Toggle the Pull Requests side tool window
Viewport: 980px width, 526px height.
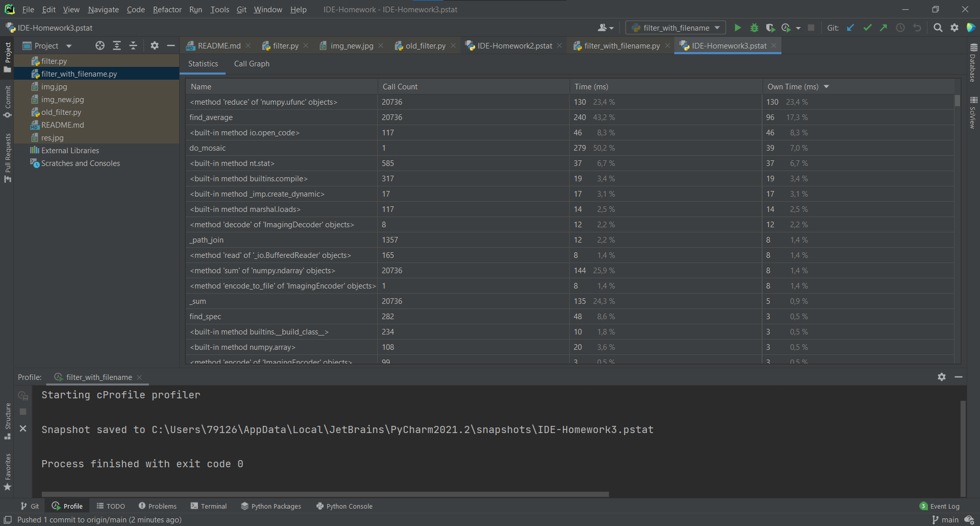(8, 158)
